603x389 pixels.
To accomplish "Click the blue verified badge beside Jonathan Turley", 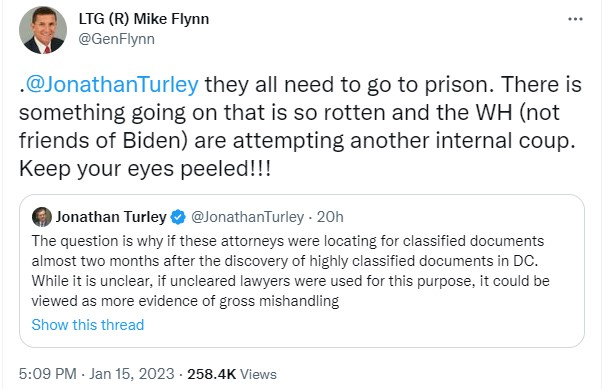I will click(x=178, y=217).
